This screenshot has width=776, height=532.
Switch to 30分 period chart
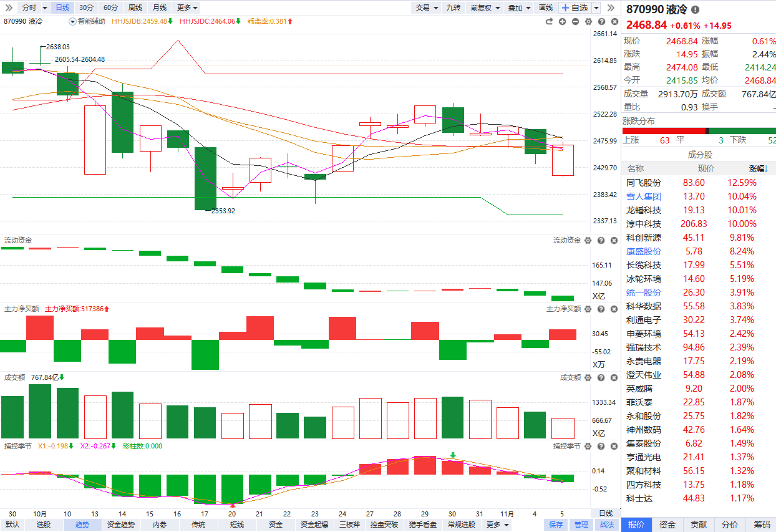click(x=86, y=7)
